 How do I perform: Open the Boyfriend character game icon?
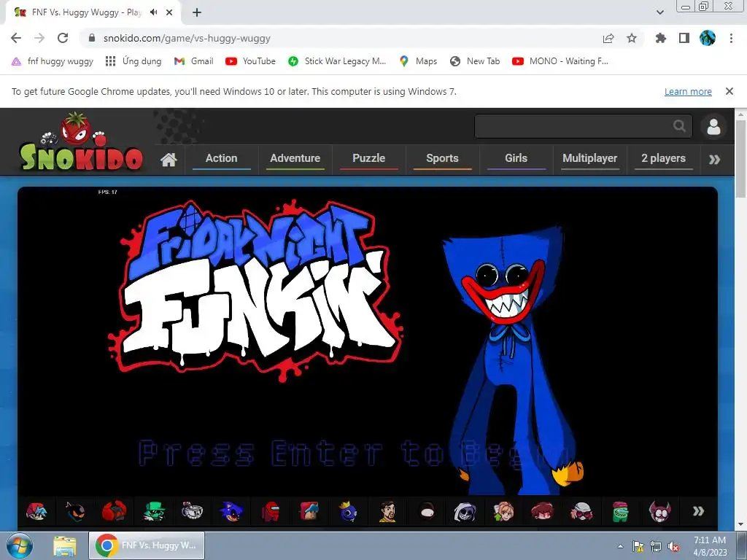(x=36, y=511)
